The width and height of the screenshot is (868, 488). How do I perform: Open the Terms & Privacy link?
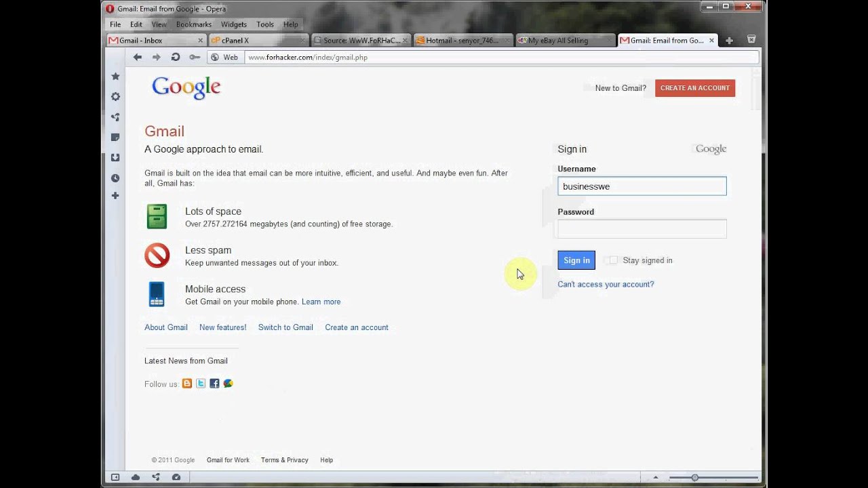pyautogui.click(x=284, y=460)
